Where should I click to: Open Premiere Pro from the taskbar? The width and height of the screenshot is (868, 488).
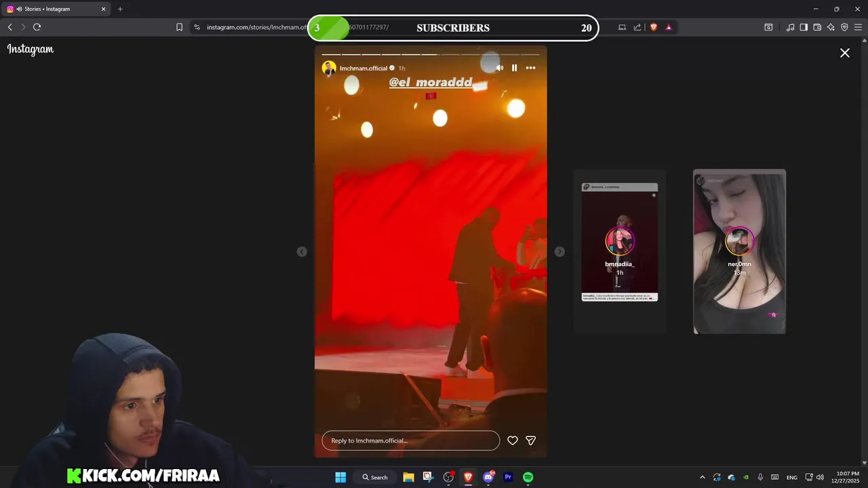coord(508,477)
